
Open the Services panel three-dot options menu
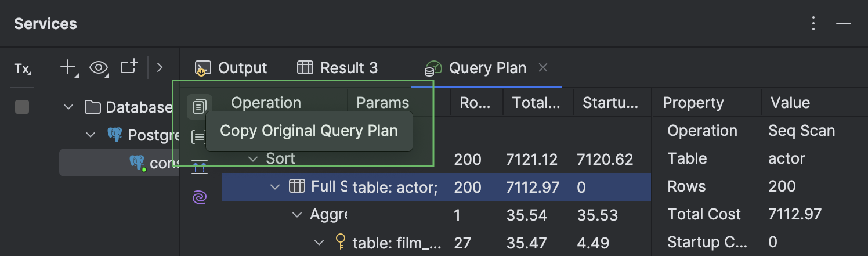coord(814,24)
